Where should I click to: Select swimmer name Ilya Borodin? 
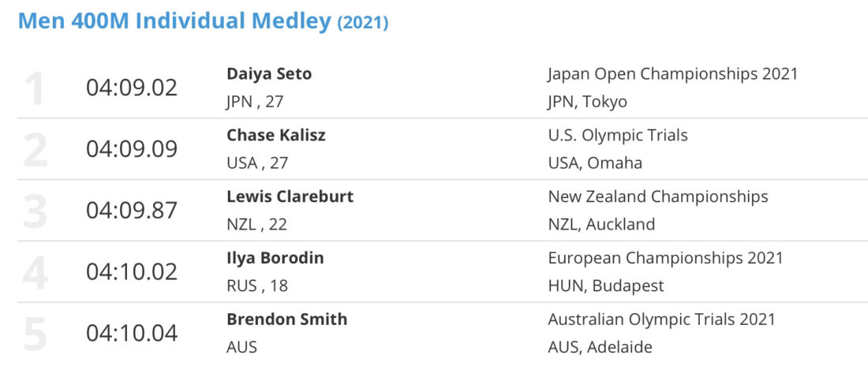[x=275, y=259]
